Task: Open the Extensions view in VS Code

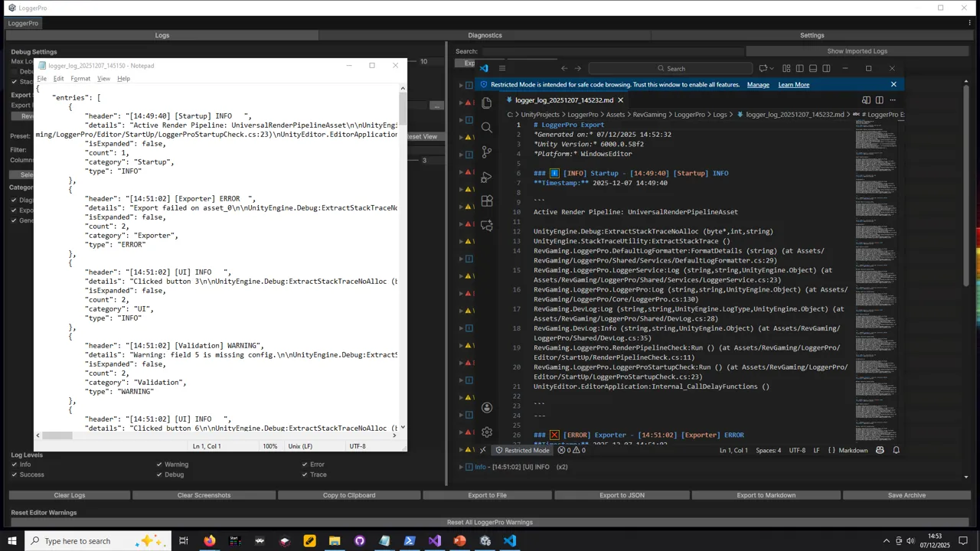Action: tap(487, 201)
